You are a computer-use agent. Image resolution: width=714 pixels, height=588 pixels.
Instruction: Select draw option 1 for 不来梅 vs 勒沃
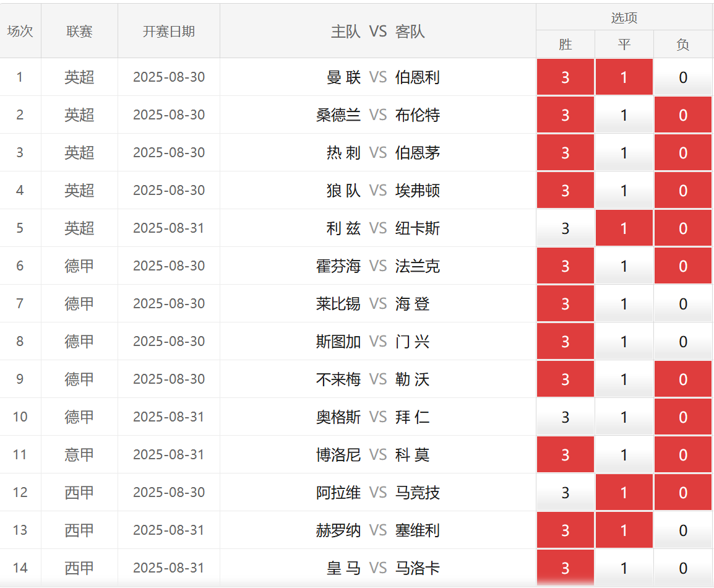[x=624, y=379]
